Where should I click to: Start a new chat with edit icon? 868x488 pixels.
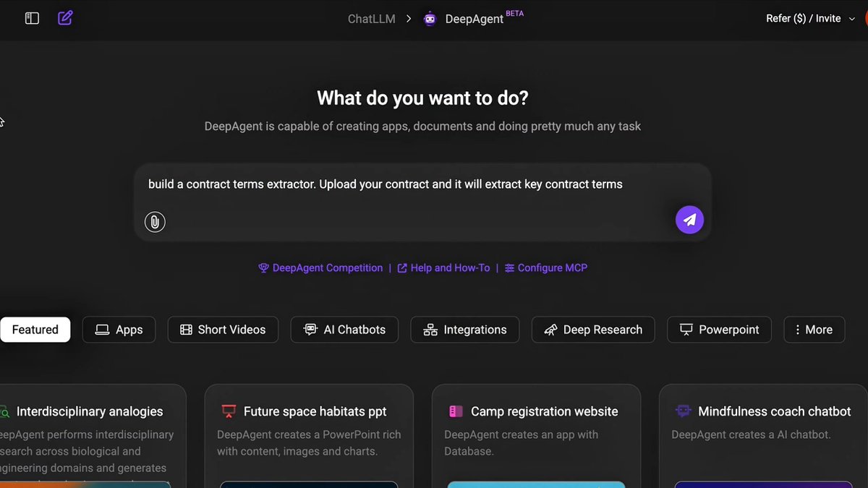65,18
